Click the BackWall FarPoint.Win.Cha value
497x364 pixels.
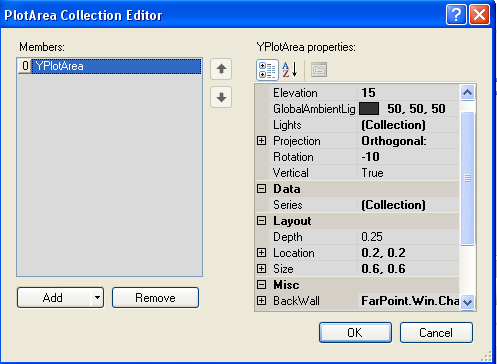click(x=410, y=301)
